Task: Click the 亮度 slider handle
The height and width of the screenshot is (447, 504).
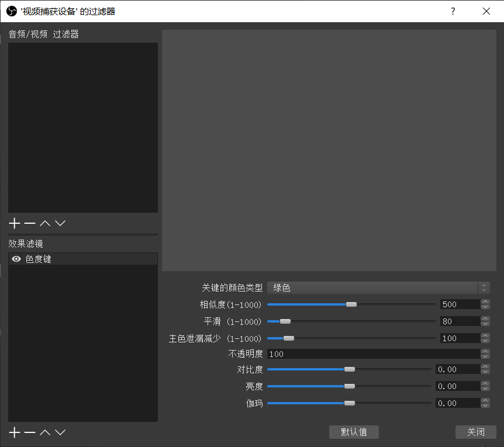Action: (350, 386)
